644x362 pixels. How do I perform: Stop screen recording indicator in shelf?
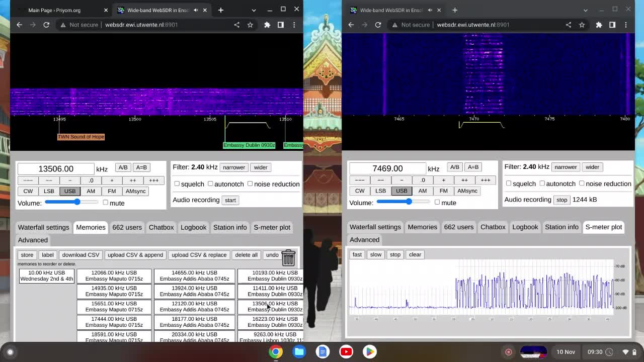click(x=508, y=352)
